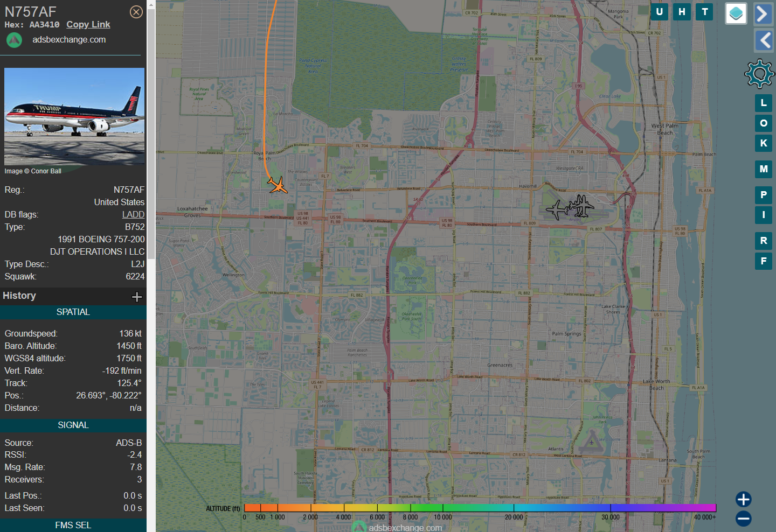This screenshot has height=532, width=776.
Task: Click the Squawk value 6224
Action: pos(135,277)
